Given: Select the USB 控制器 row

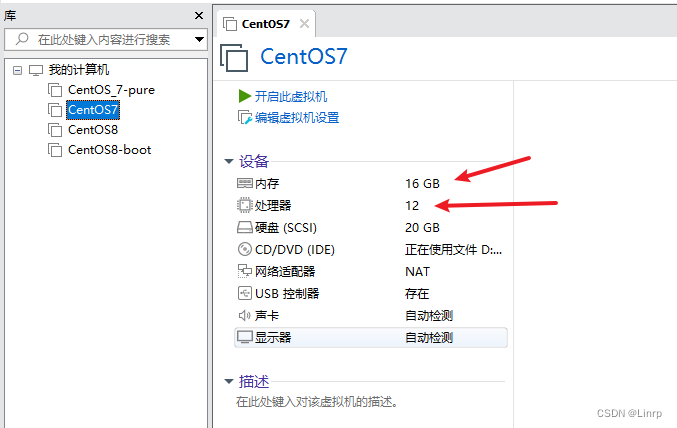Looking at the screenshot, I should pyautogui.click(x=371, y=294).
